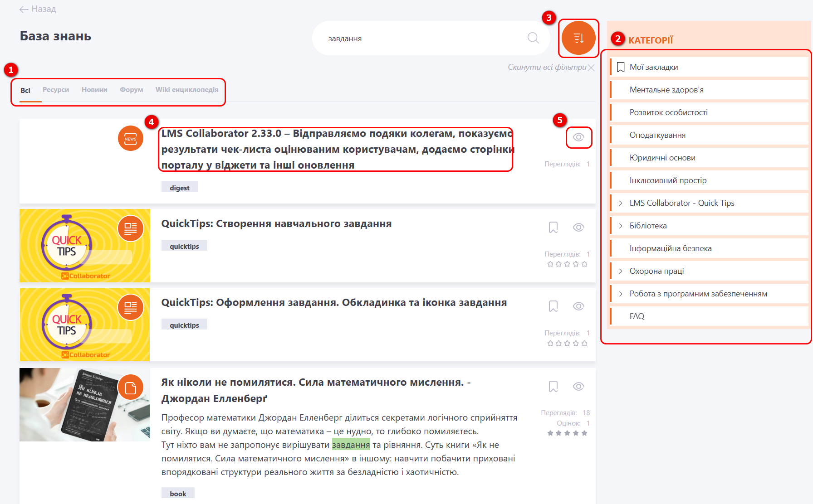Toggle eye icon on LMS Collaborator 2.33.0 news
Image resolution: width=813 pixels, height=504 pixels.
[578, 137]
